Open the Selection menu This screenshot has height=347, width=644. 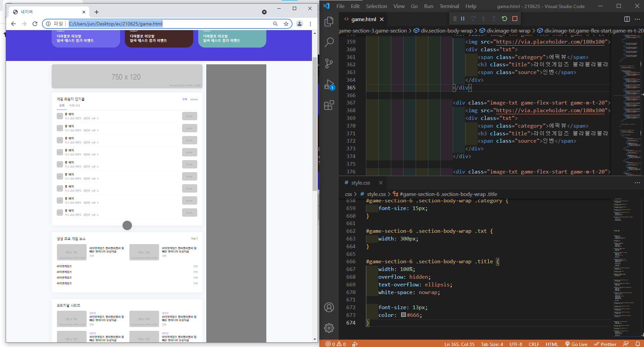click(x=376, y=6)
